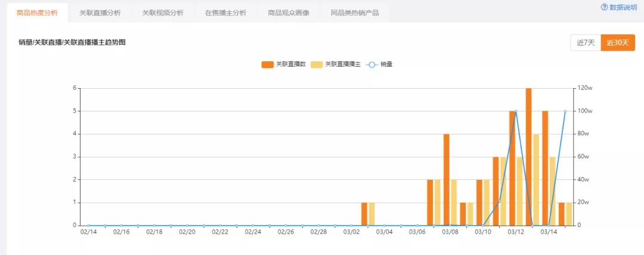Click the 02/28 x-axis date label
This screenshot has height=255, width=644.
tap(318, 232)
